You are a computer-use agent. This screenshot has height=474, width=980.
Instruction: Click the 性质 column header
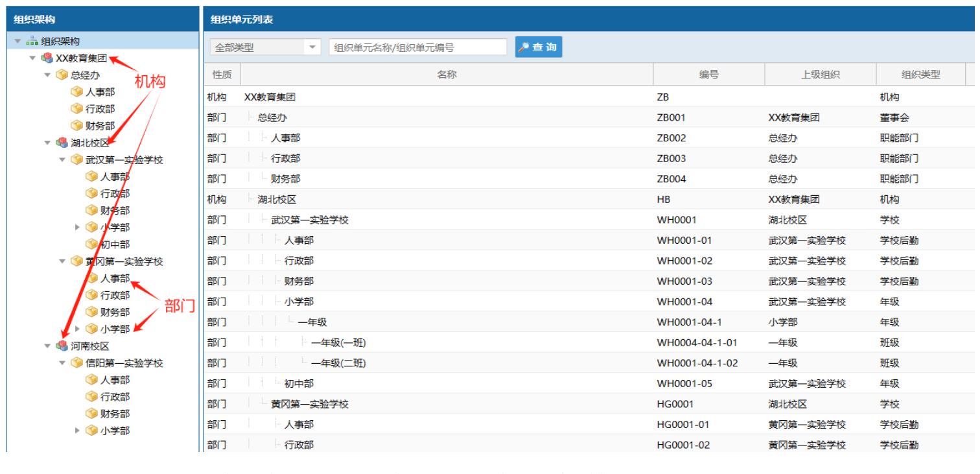point(222,75)
